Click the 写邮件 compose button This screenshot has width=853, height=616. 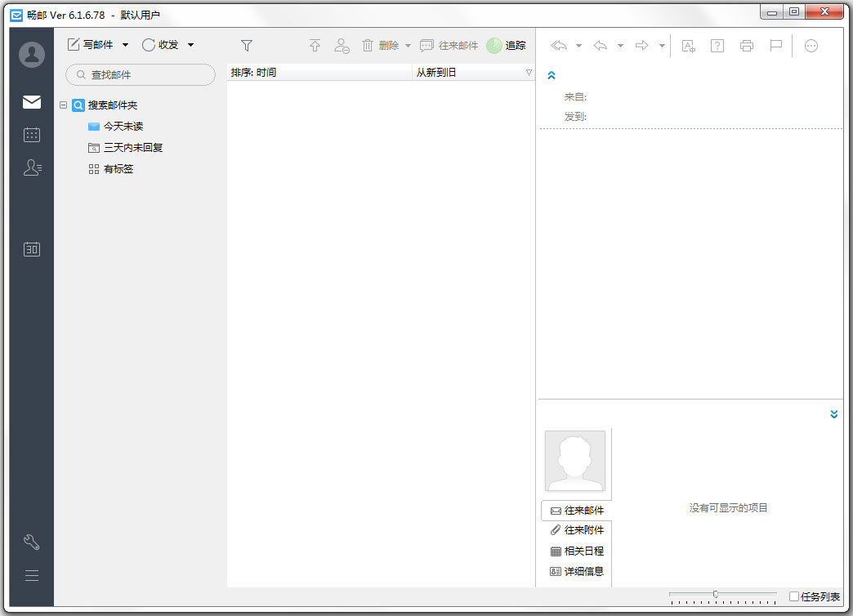coord(90,45)
